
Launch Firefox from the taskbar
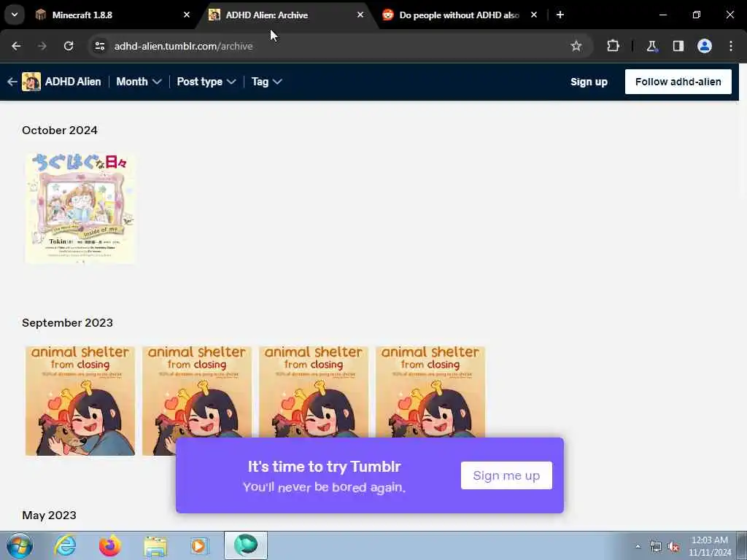tap(110, 545)
